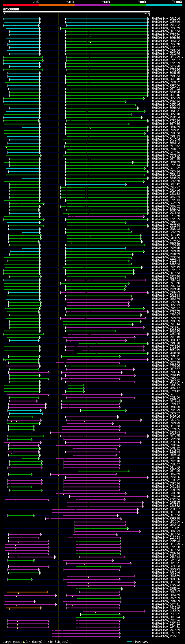Select label UniRef100_Q6EP48
Image resolution: width=185 pixels, height=644 pixels.
(x=166, y=79)
